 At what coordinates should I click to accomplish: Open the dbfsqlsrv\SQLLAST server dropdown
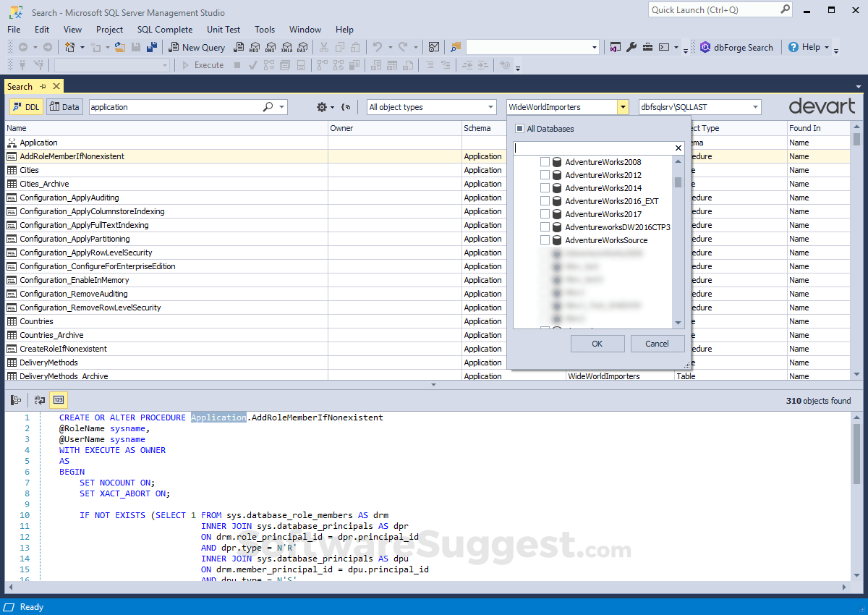coord(755,107)
